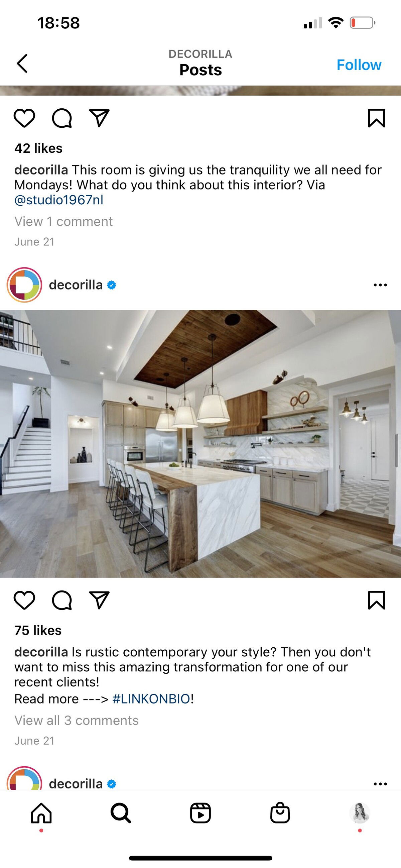This screenshot has height=868, width=401.
Task: Tap the back arrow icon
Action: point(22,63)
